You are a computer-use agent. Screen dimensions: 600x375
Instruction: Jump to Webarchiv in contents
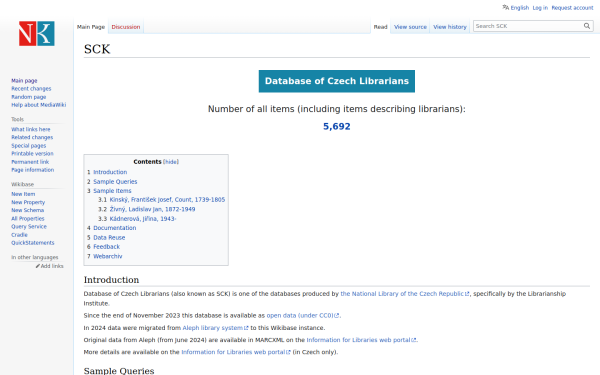click(108, 256)
